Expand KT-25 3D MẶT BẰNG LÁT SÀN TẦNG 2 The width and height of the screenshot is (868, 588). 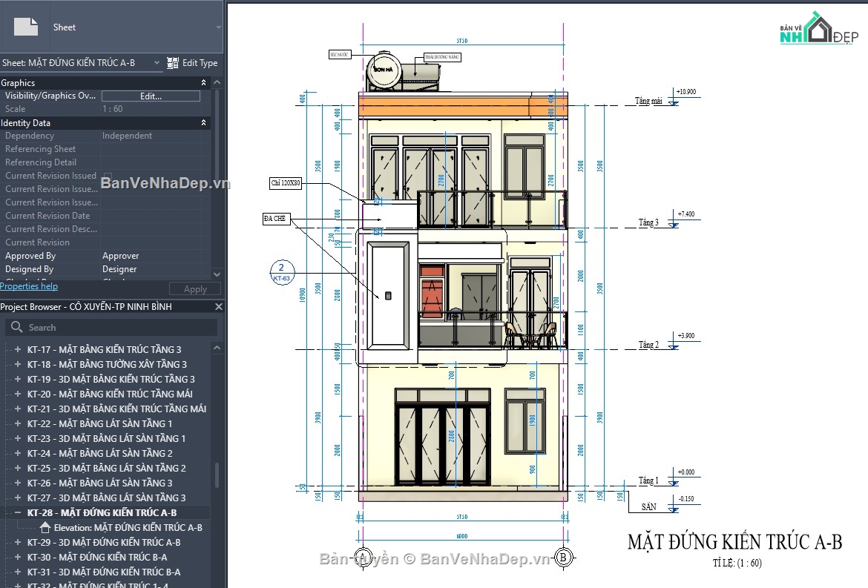(18, 468)
